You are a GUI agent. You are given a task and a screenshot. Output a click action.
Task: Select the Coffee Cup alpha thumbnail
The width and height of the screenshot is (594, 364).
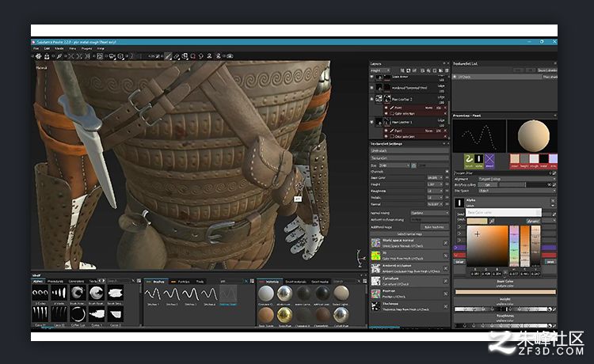point(78,314)
